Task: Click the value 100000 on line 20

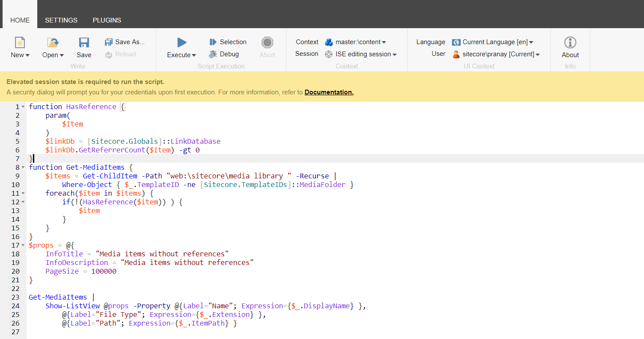Action: [x=104, y=271]
